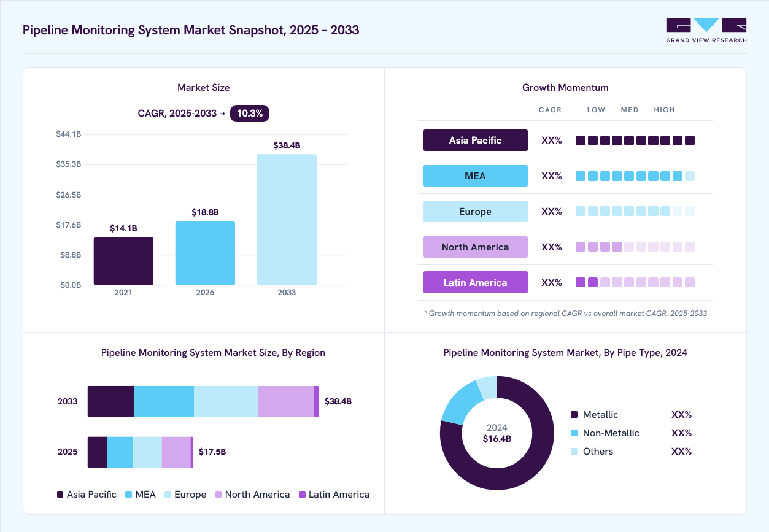The height and width of the screenshot is (532, 769).
Task: Click the growth momentum footnote text
Action: 565,314
